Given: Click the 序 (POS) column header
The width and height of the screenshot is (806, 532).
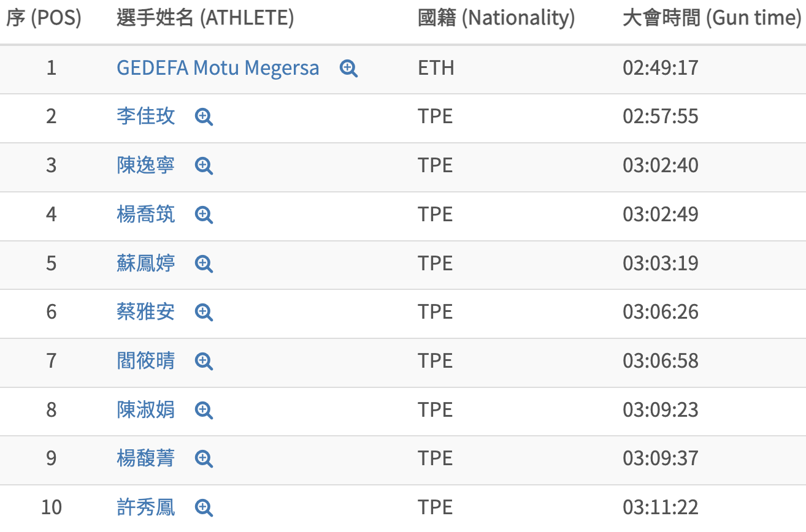Looking at the screenshot, I should pyautogui.click(x=44, y=18).
